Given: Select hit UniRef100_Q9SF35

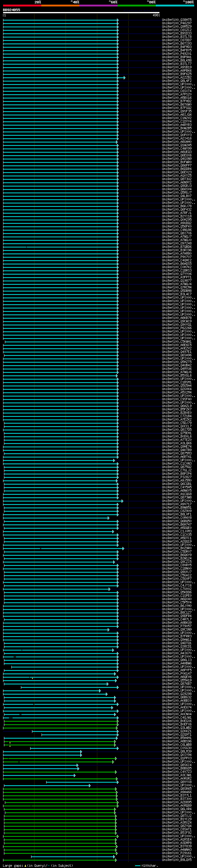Looking at the screenshot, I should click(x=177, y=111).
